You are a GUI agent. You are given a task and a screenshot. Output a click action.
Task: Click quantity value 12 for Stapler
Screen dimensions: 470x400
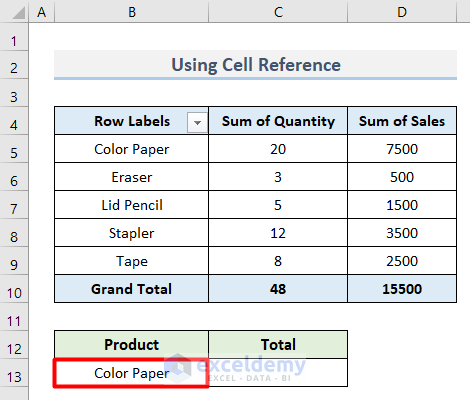pos(278,233)
